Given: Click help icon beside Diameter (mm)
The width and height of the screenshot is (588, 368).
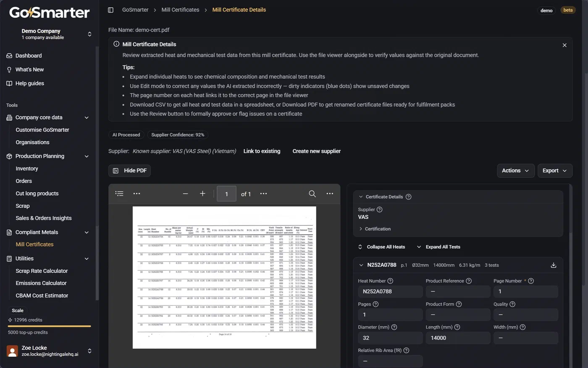Looking at the screenshot, I should (x=394, y=327).
